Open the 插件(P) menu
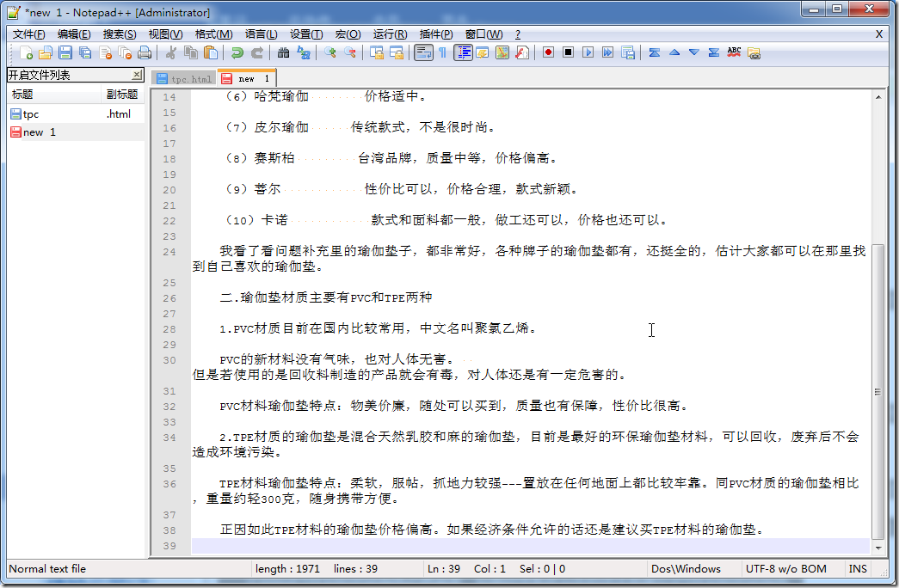 pyautogui.click(x=436, y=34)
